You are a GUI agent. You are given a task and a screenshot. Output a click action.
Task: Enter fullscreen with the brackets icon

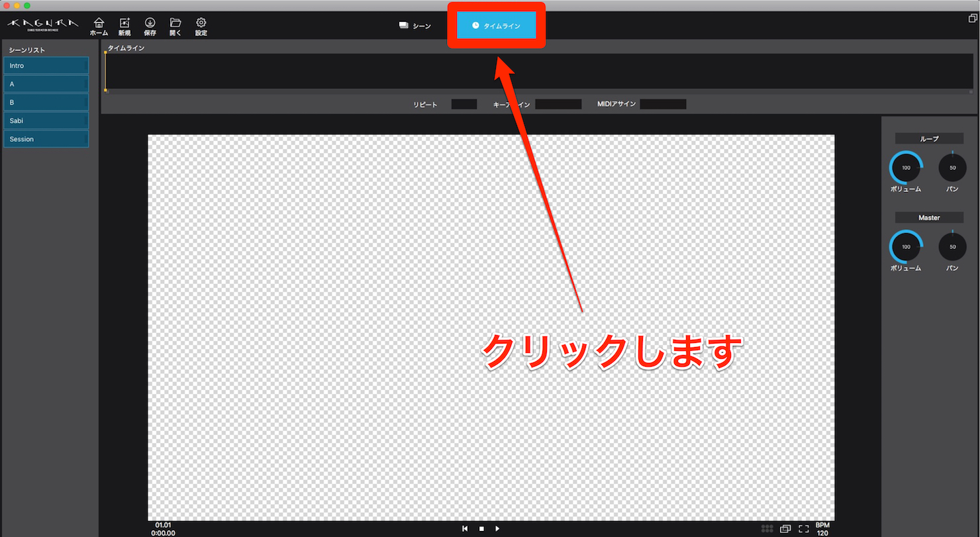(804, 528)
